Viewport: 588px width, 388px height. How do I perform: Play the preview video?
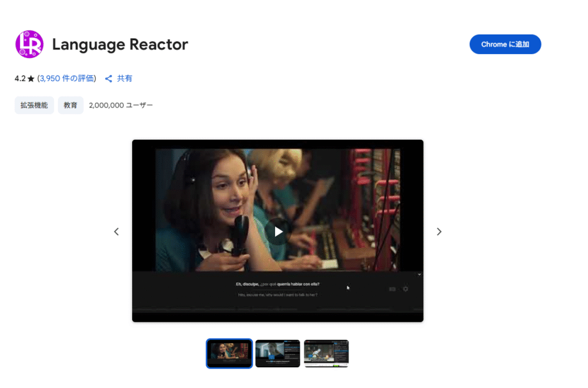pyautogui.click(x=278, y=232)
